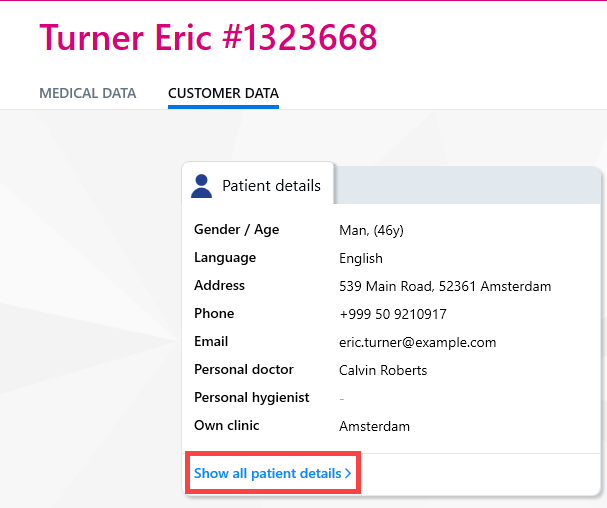This screenshot has height=508, width=607.
Task: Click the Gender / Age label
Action: [x=237, y=230]
